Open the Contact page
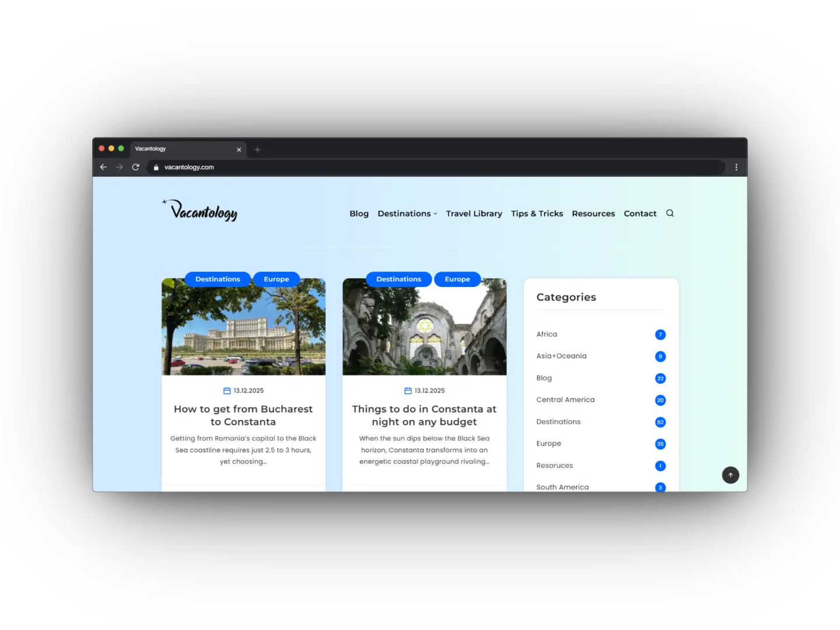This screenshot has width=840, height=630. (640, 213)
